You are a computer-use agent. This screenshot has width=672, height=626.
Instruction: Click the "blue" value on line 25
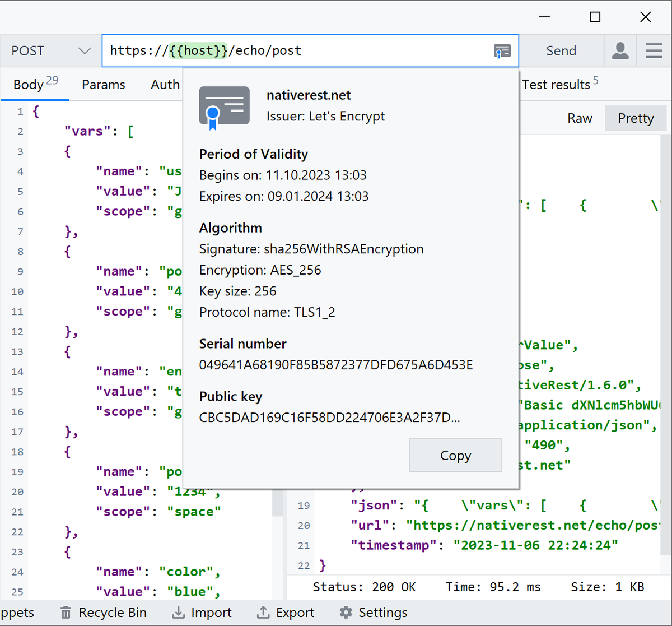[x=190, y=592]
